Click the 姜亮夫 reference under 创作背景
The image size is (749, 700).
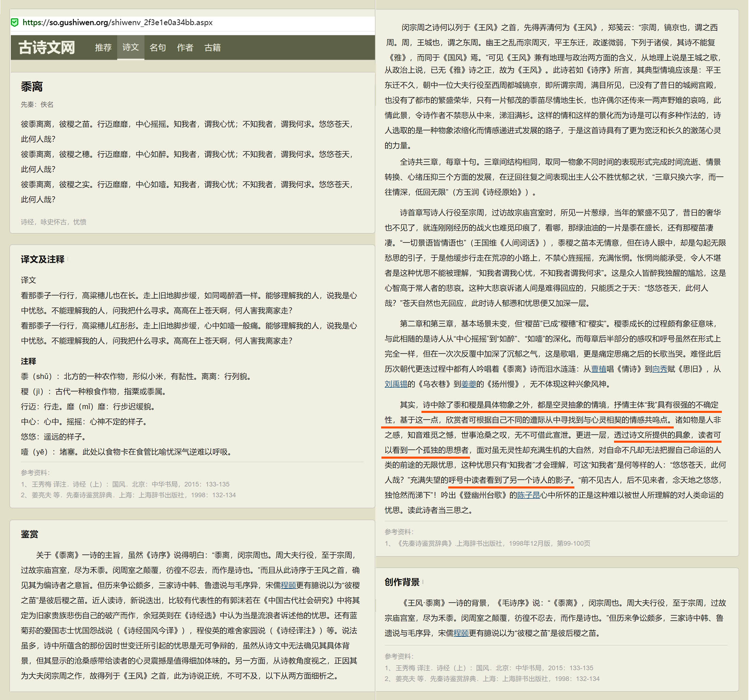492,679
